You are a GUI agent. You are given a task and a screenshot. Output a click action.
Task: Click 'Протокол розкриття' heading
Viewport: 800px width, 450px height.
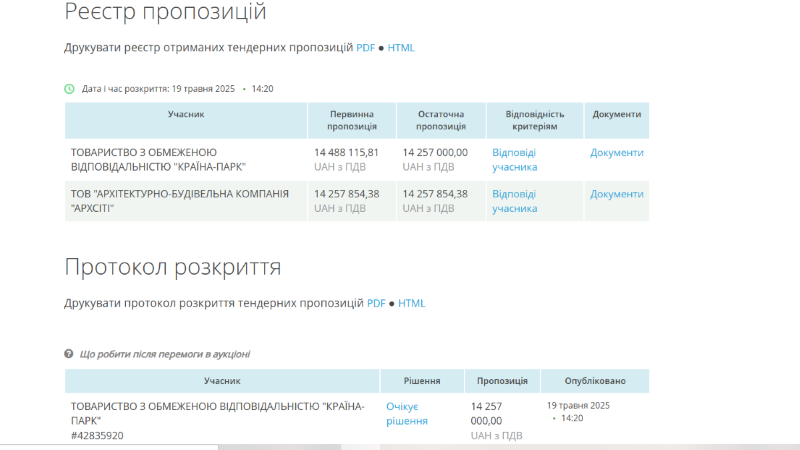click(x=172, y=267)
